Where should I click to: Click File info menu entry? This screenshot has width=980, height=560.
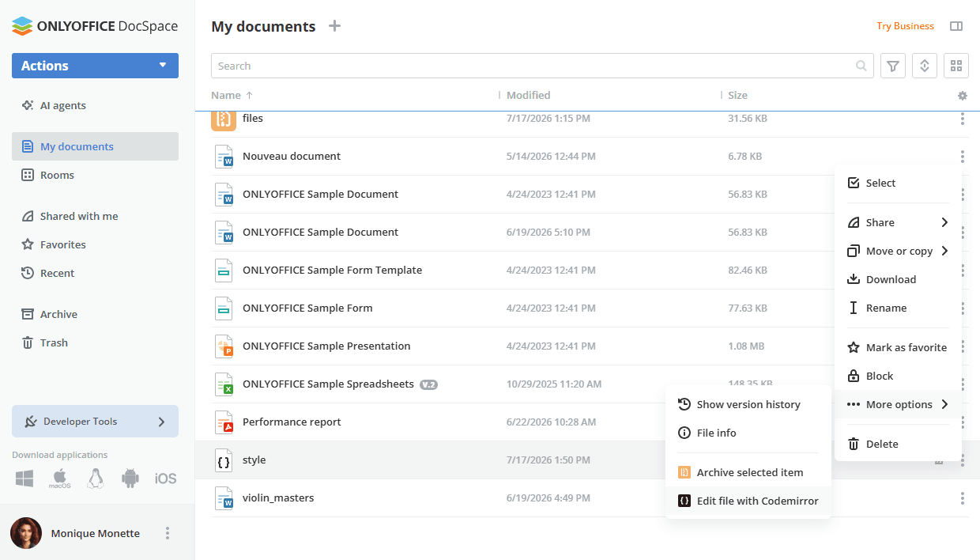(748, 433)
